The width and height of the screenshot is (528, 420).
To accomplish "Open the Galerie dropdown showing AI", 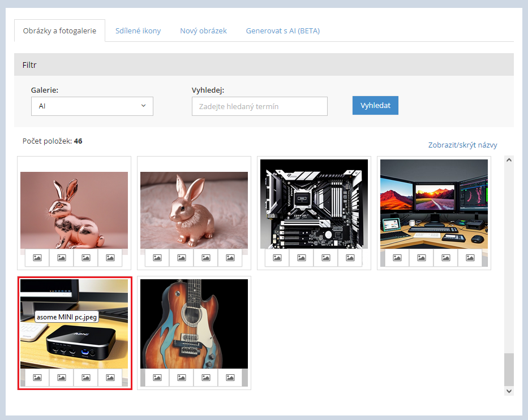I will tap(92, 106).
